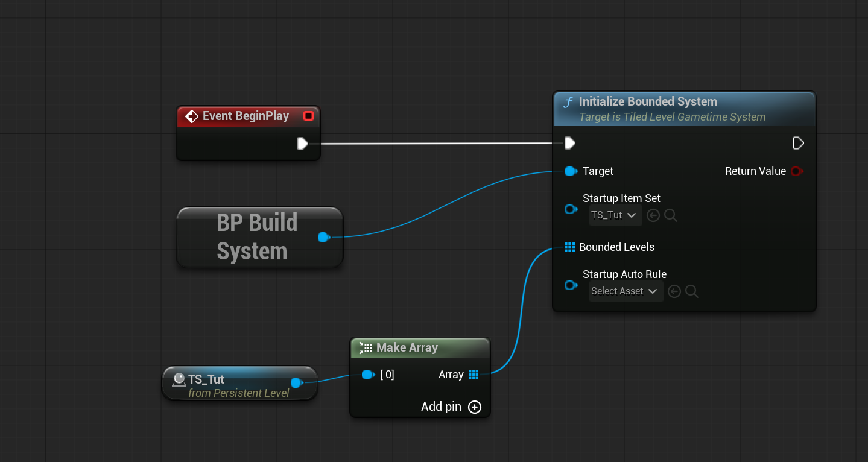Select the Initialize Bounded System node title
The height and width of the screenshot is (462, 868).
[x=647, y=101]
